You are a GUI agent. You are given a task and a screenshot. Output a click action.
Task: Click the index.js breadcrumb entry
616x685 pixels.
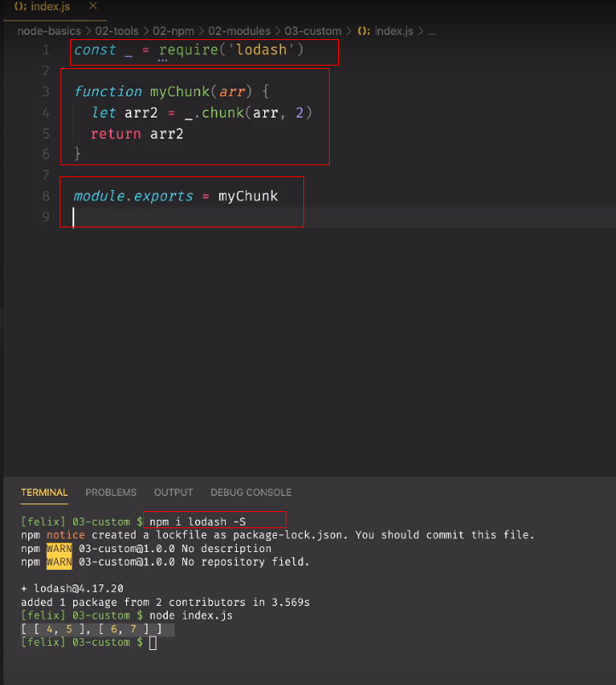click(x=394, y=32)
